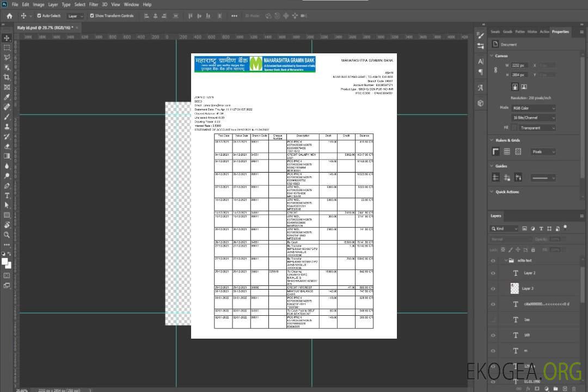Select the Frame tool
Screen dimensions: 588x392
coord(7,87)
